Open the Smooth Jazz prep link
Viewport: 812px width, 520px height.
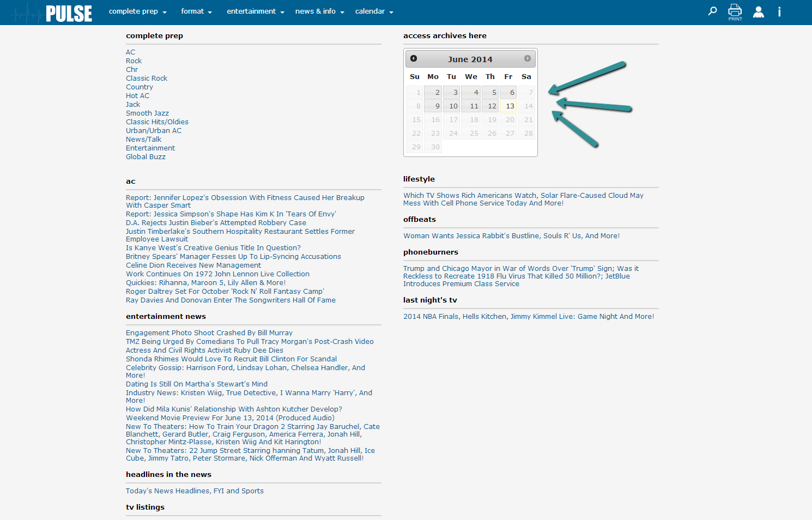coord(147,113)
